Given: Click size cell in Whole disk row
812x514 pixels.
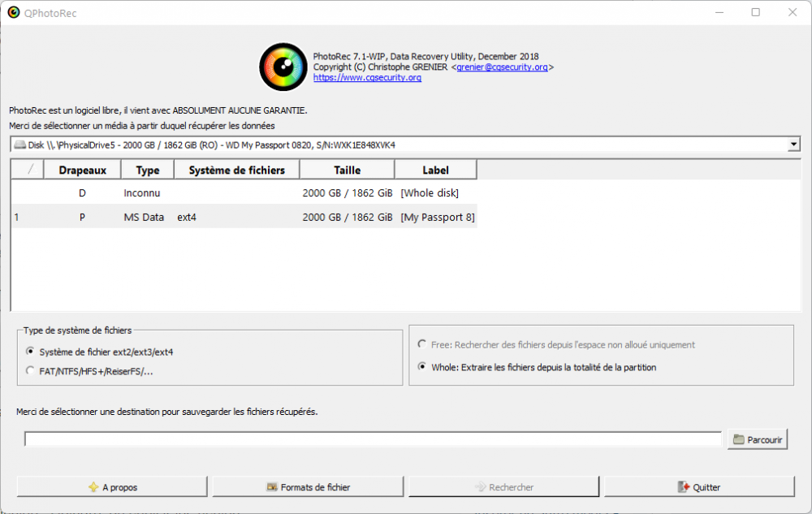Looking at the screenshot, I should [347, 193].
